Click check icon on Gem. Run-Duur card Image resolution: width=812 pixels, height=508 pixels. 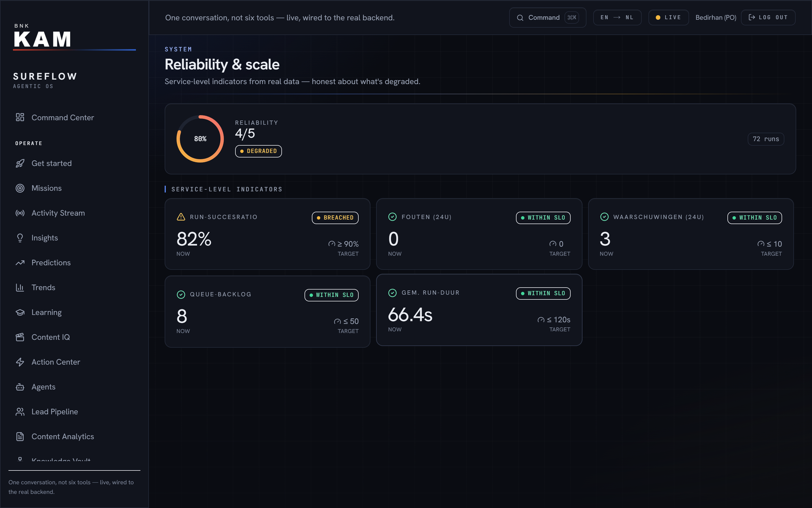[x=392, y=293]
